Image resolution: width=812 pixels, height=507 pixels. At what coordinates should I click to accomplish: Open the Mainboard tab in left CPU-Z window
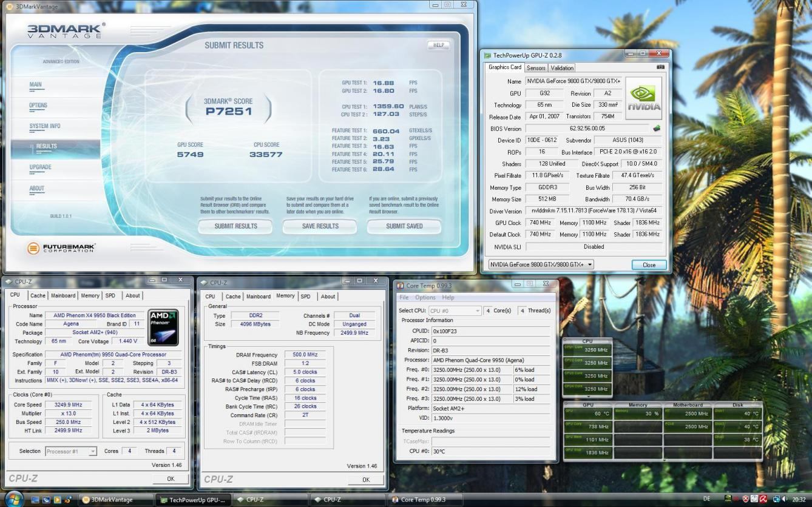(63, 296)
